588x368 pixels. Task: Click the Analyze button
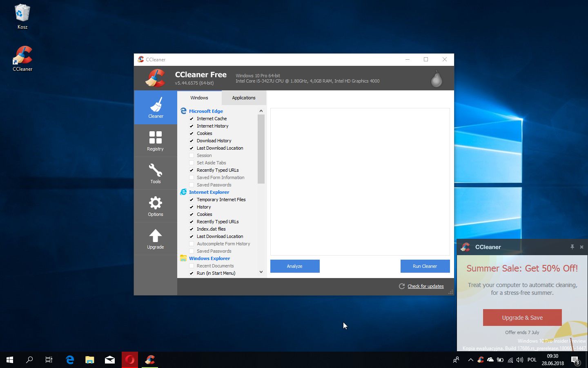[x=295, y=266]
